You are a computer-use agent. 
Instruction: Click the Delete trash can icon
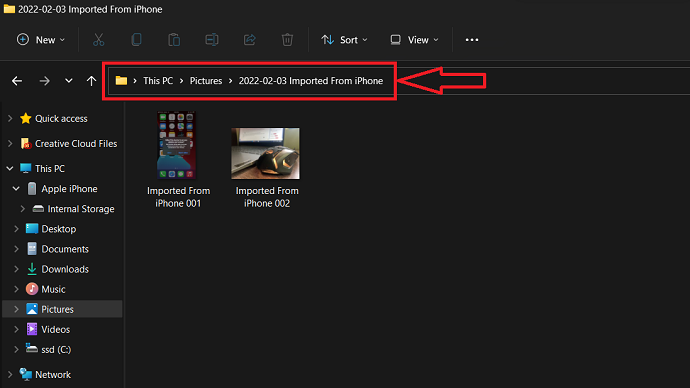click(x=287, y=40)
